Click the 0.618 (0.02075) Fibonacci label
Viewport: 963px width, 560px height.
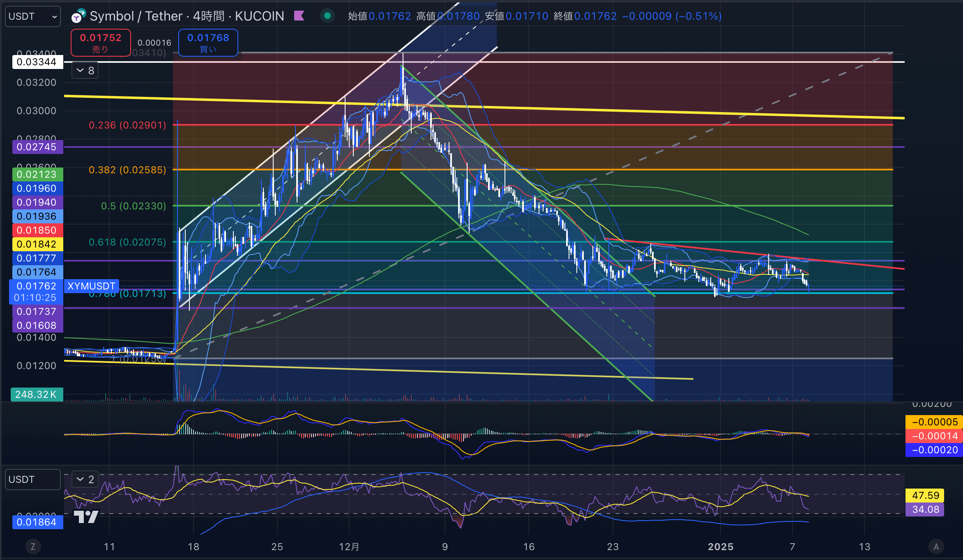(x=128, y=242)
